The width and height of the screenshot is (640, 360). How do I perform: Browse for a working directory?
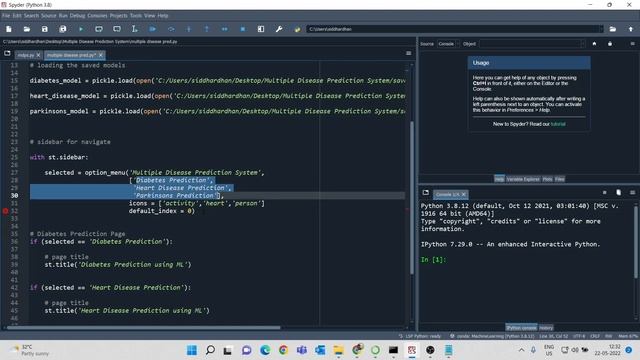click(613, 29)
